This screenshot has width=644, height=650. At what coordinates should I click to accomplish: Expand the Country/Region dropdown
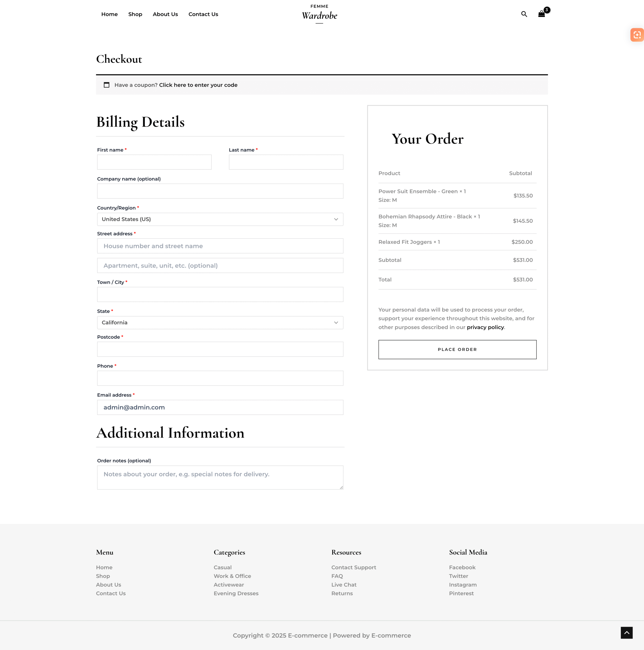click(x=220, y=219)
